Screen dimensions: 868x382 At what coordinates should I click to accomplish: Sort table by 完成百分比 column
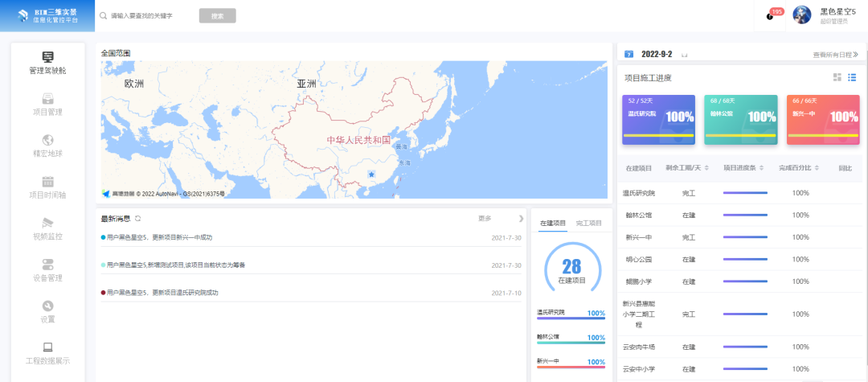pyautogui.click(x=799, y=168)
